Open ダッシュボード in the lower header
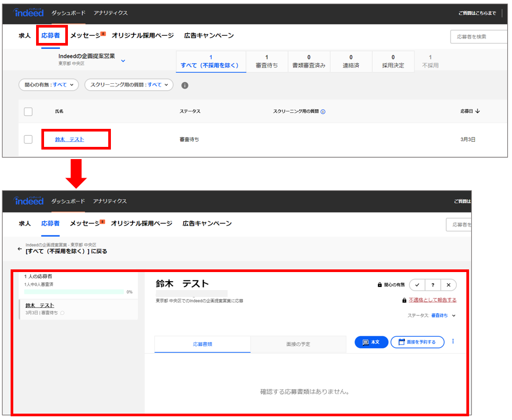This screenshot has width=512, height=420. pos(68,201)
